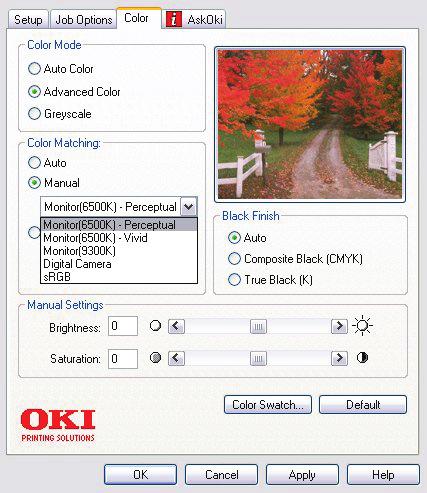Open the Color Swatch dialog

268,405
